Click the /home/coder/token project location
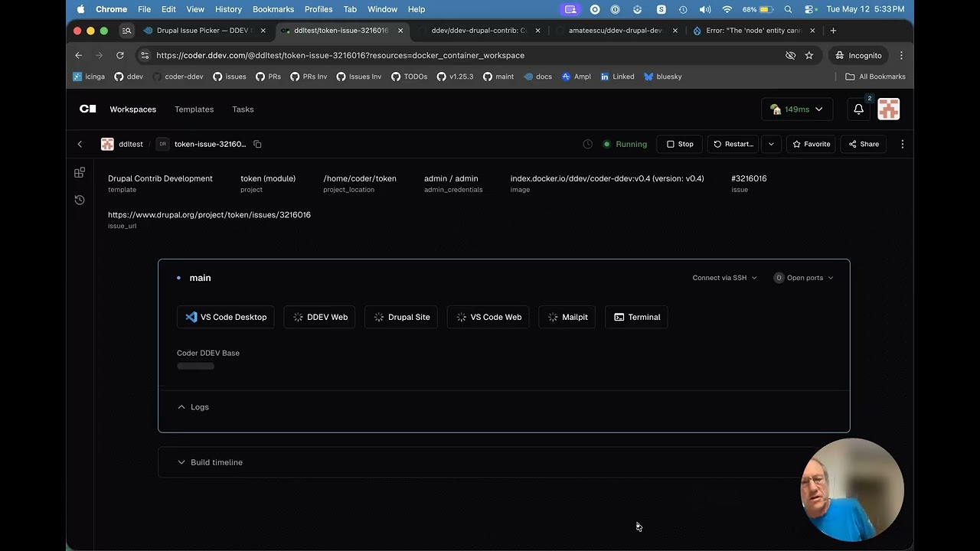The height and width of the screenshot is (551, 980). click(x=360, y=178)
